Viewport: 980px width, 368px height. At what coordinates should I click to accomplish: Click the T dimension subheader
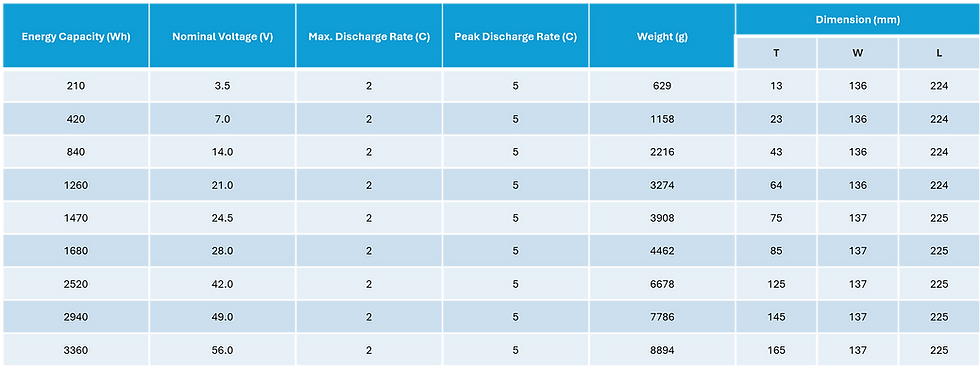[776, 53]
